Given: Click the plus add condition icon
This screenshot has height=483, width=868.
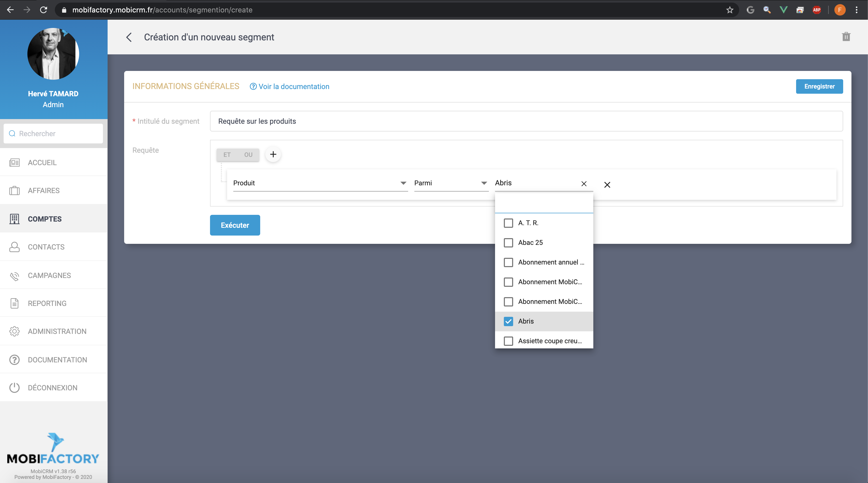Looking at the screenshot, I should tap(273, 154).
